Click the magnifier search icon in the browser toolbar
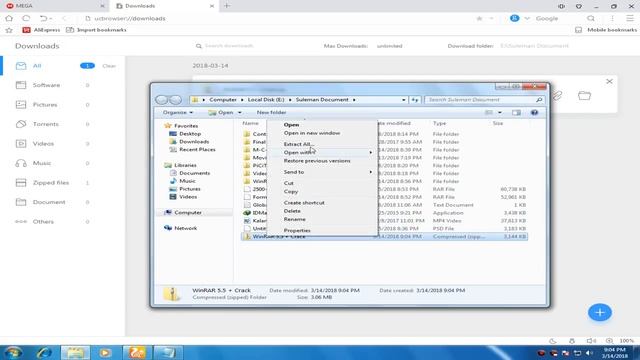The height and width of the screenshot is (360, 640). pos(591,18)
